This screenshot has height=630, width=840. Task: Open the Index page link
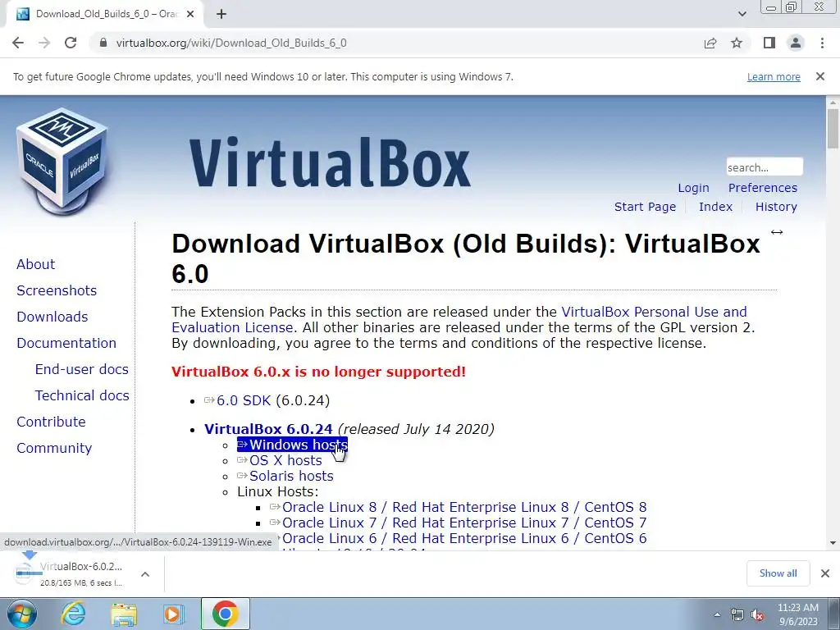(715, 207)
